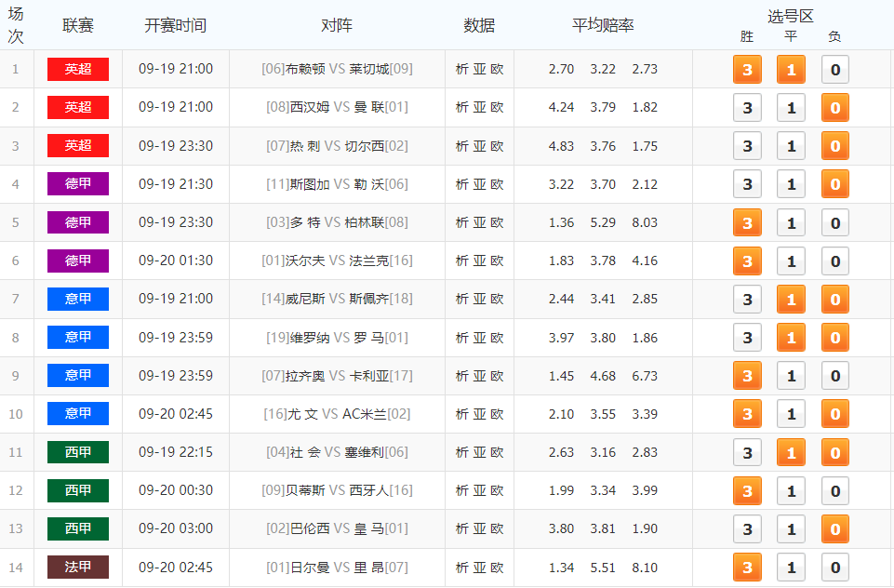Toggle the loss (0) pick for 尤文 VS AC米兰
The height and width of the screenshot is (588, 894).
tap(834, 414)
